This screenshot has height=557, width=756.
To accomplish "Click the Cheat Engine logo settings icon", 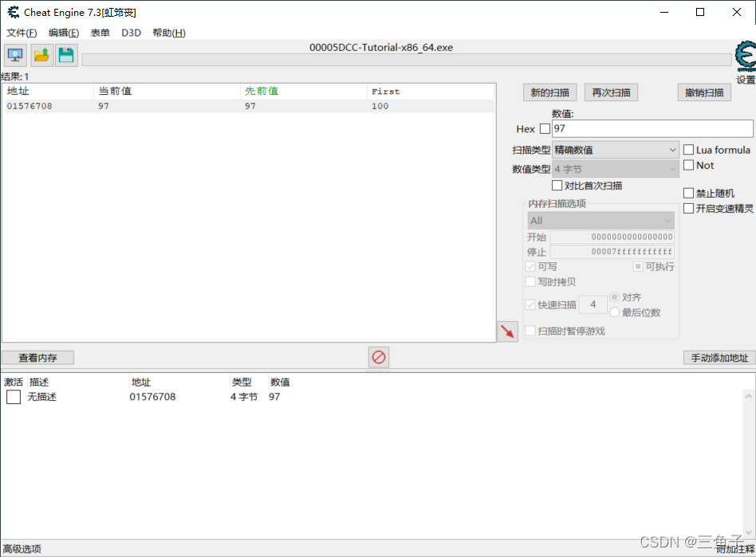I will [x=746, y=56].
